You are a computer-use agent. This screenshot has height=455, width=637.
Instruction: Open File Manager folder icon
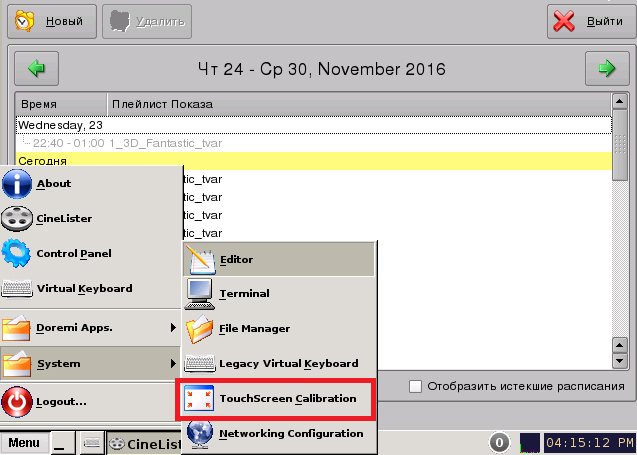click(x=199, y=329)
